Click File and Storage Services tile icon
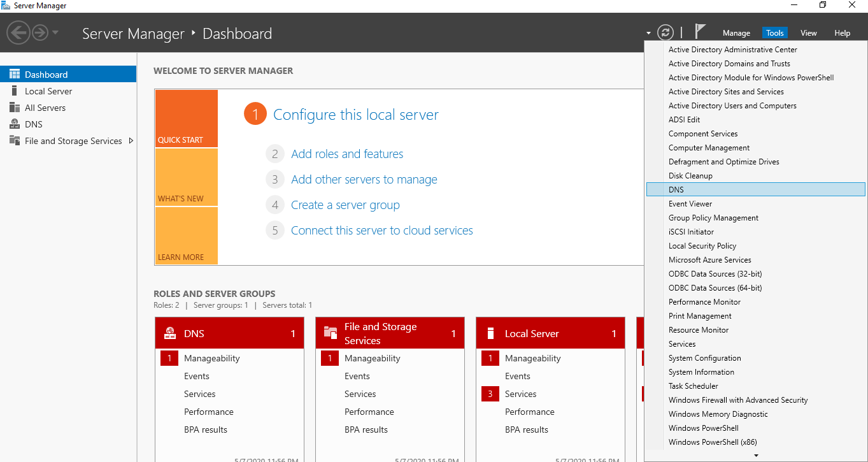Viewport: 868px width, 462px height. pyautogui.click(x=331, y=333)
